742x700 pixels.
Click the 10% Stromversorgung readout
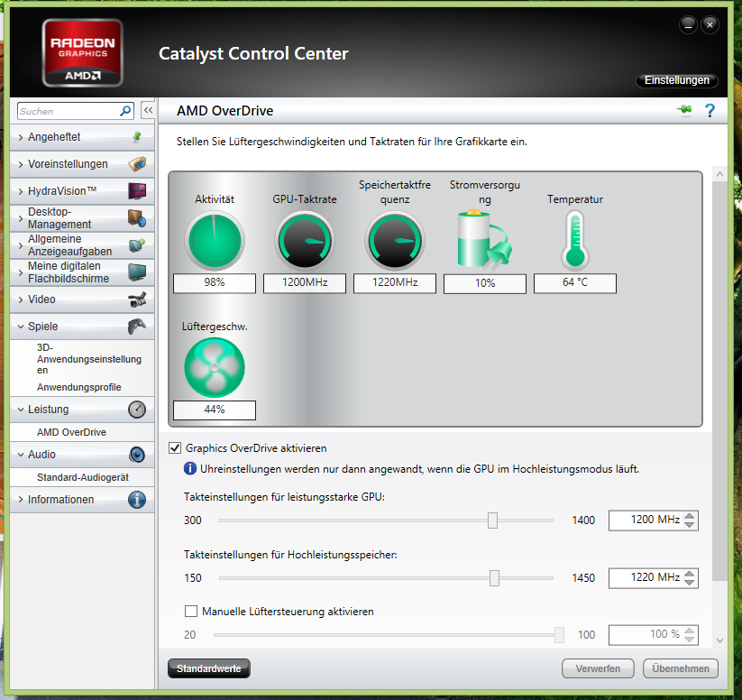(x=484, y=283)
